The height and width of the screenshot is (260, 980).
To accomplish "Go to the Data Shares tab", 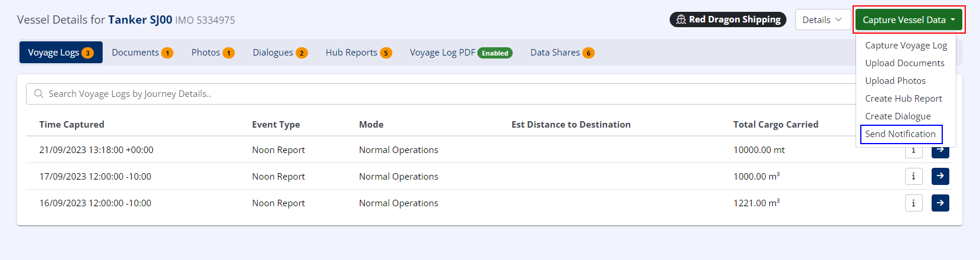I will tap(562, 53).
